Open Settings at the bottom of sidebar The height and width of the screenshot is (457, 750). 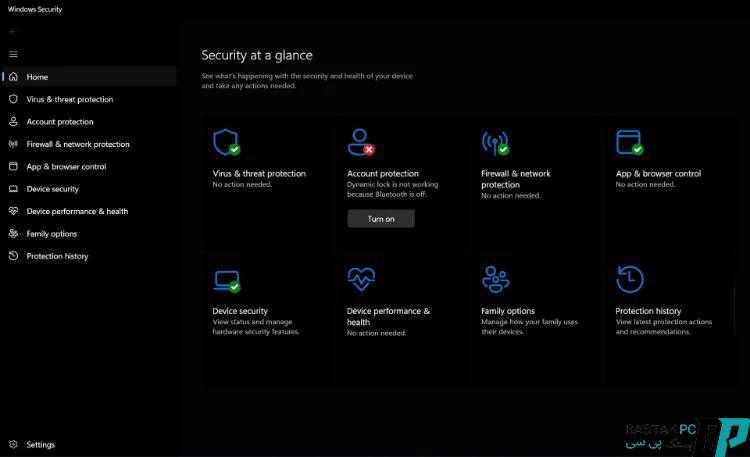point(40,445)
